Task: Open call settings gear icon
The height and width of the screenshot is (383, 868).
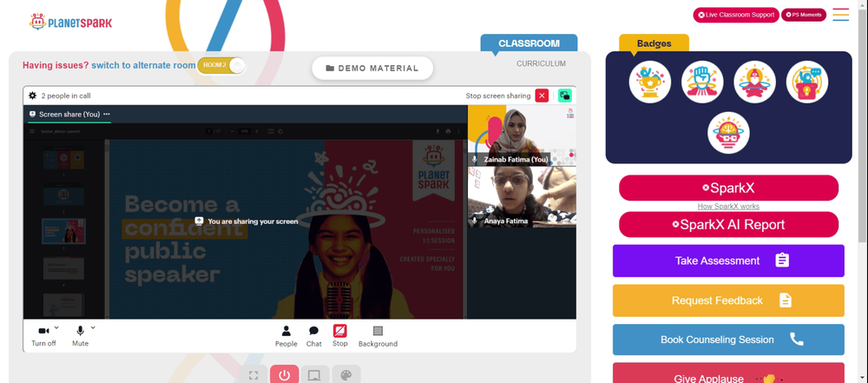Action: coord(33,96)
